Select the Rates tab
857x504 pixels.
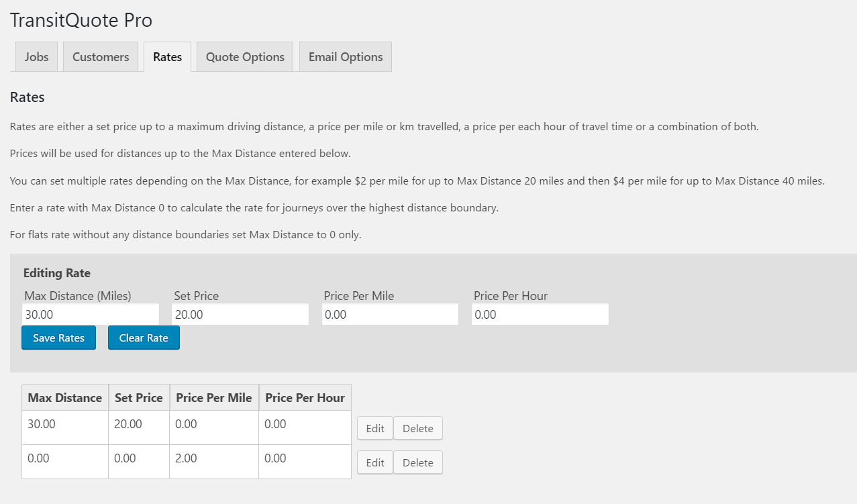point(167,57)
